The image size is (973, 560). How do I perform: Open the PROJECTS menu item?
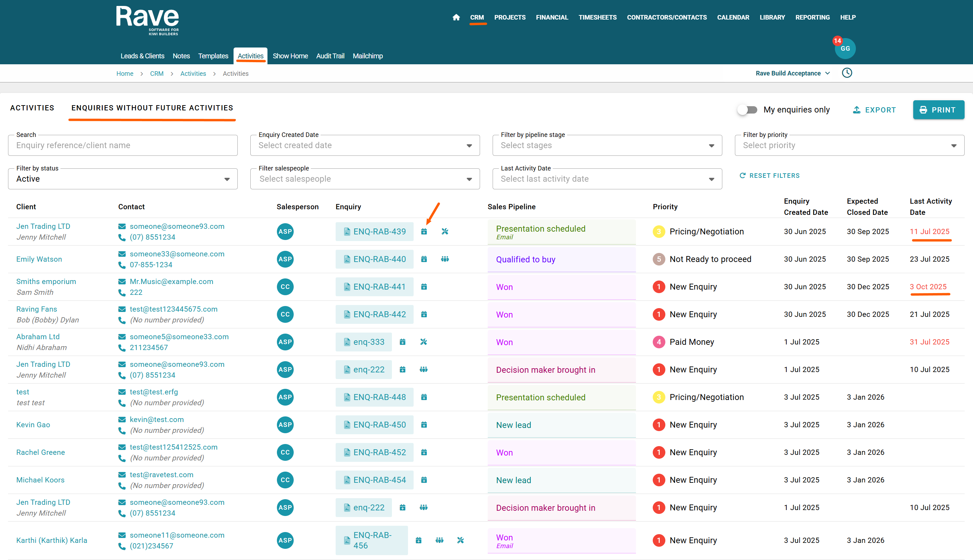tap(510, 17)
